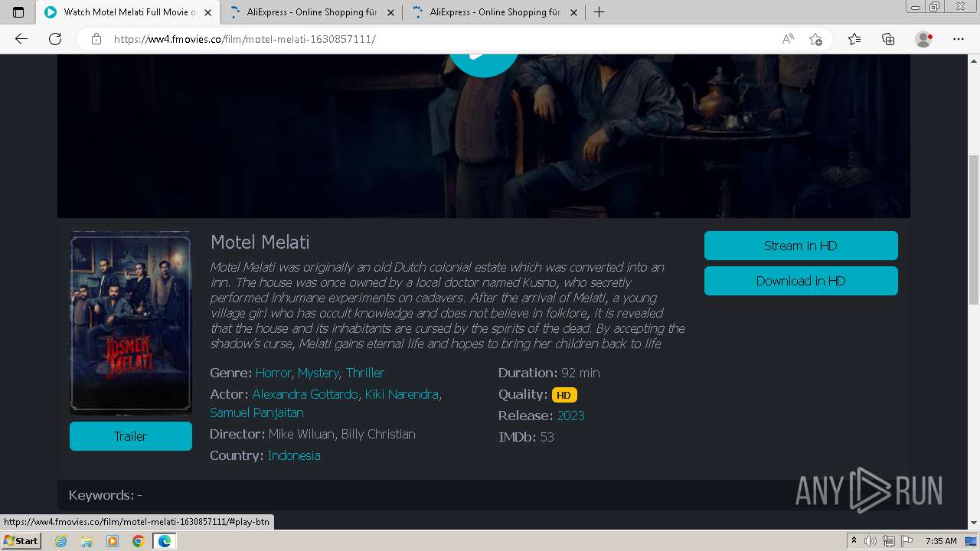
Task: Click the yellow HD quality badge
Action: click(564, 395)
